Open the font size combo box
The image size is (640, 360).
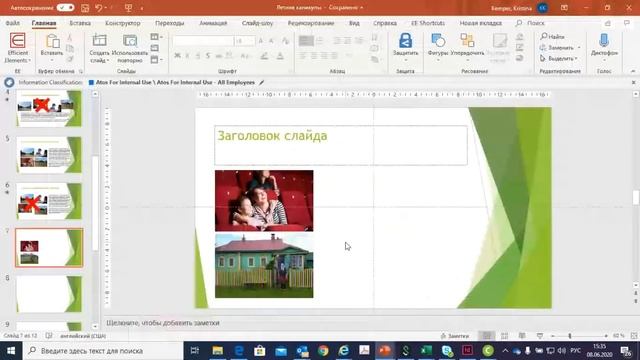point(244,41)
